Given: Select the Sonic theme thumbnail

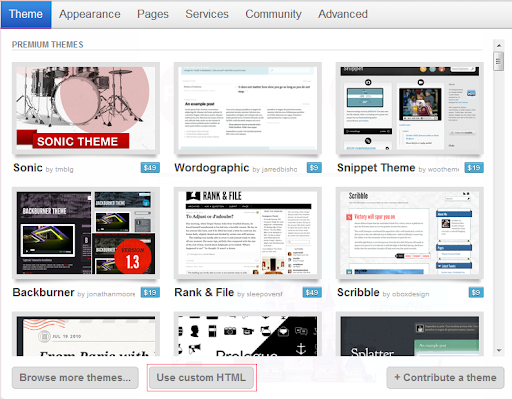Looking at the screenshot, I should pos(86,108).
